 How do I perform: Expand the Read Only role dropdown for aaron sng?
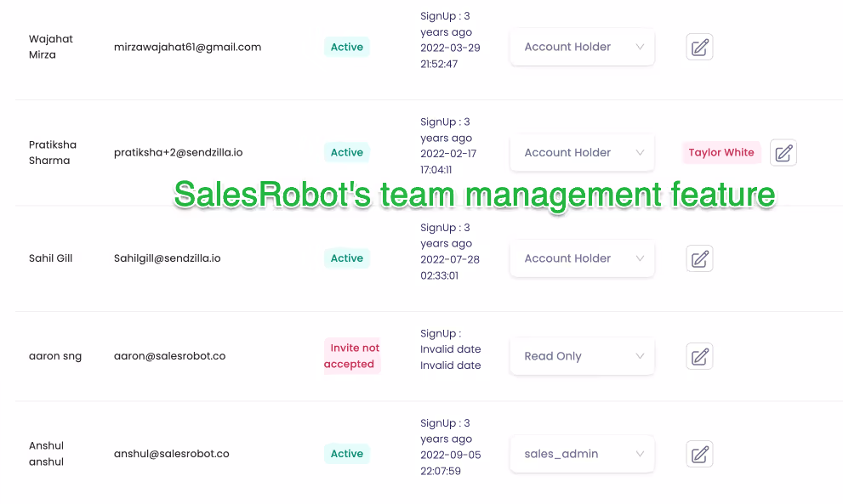582,356
